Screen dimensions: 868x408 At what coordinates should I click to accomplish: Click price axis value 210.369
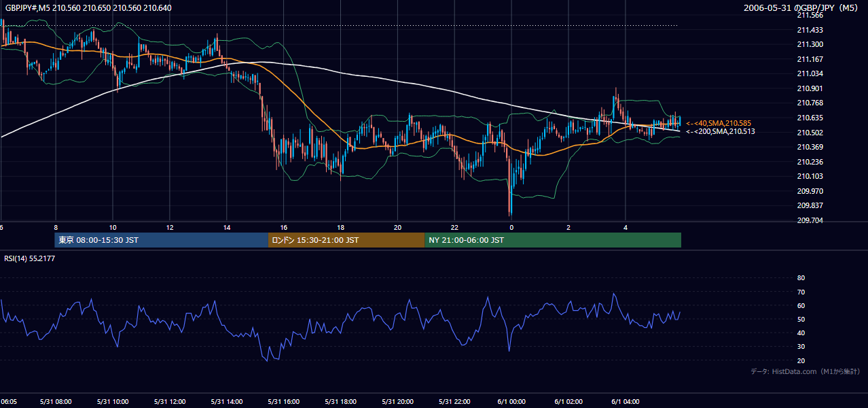(809, 147)
